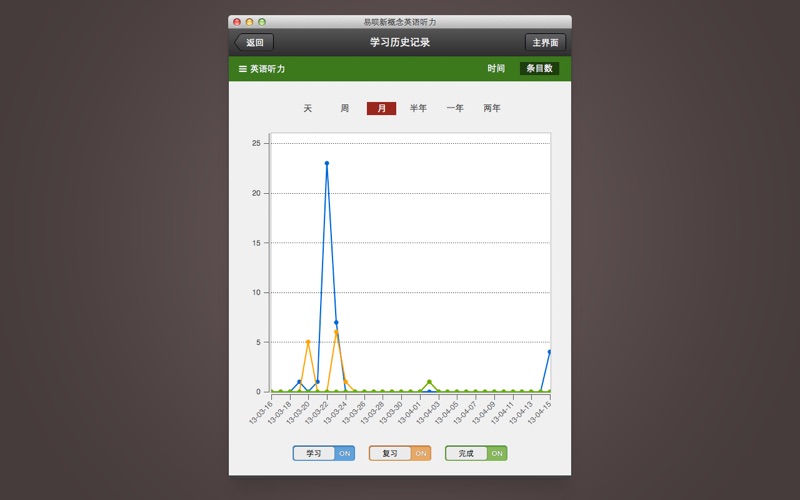Viewport: 800px width, 500px height.
Task: Select the highlighted 月 range
Action: [x=381, y=108]
